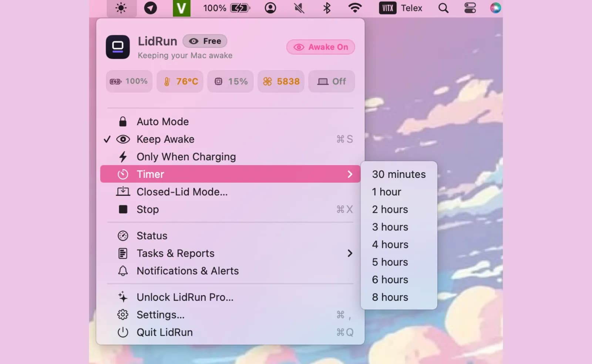Click the Quit power icon

pyautogui.click(x=123, y=333)
